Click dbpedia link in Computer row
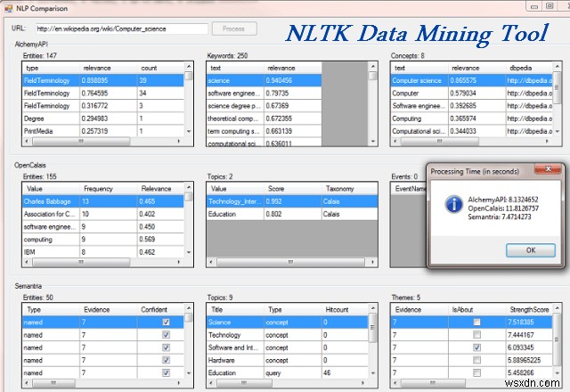570x392 pixels. pyautogui.click(x=529, y=93)
